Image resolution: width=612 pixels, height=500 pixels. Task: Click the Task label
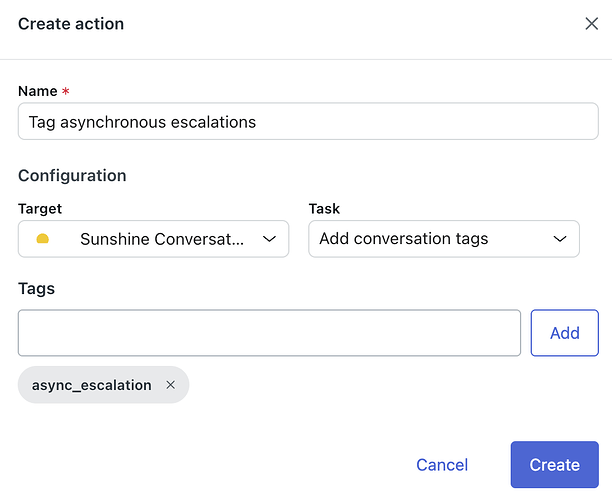[x=324, y=209]
